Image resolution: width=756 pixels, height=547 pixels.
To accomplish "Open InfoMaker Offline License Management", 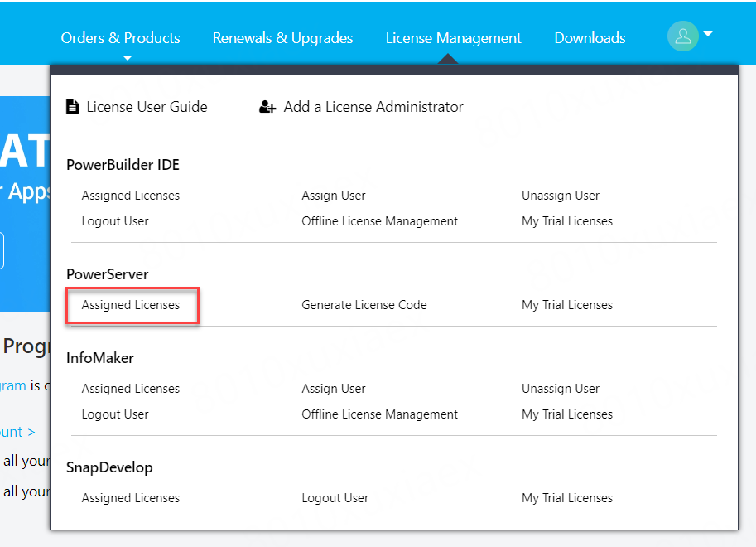I will (379, 414).
